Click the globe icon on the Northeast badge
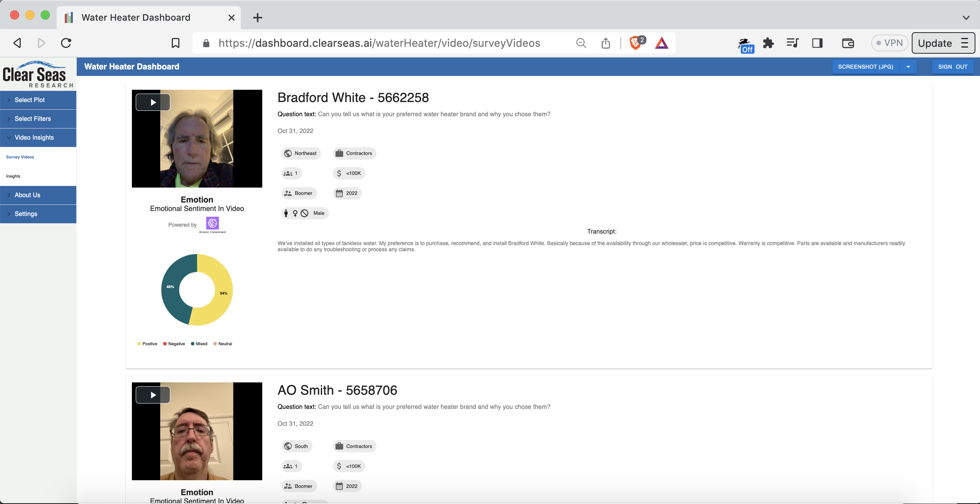Screen dimensions: 980x504 (288, 153)
